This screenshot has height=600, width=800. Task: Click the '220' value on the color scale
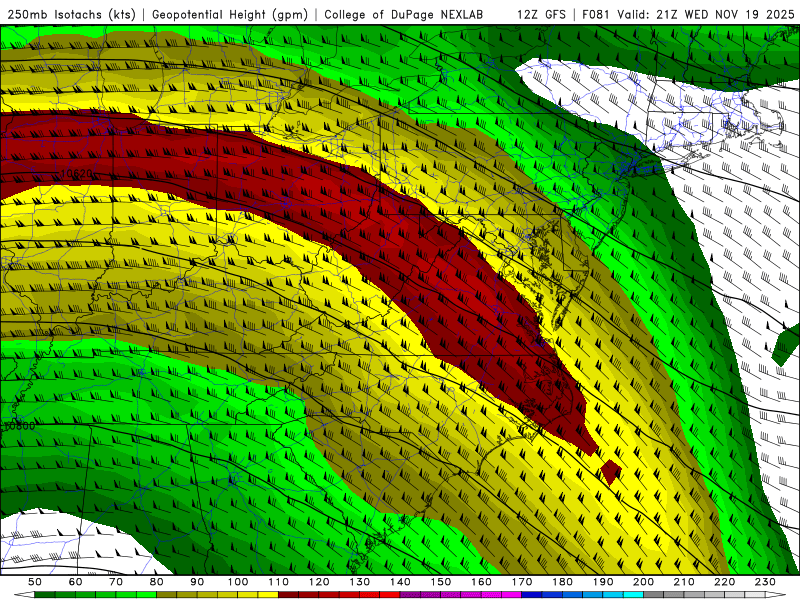(x=725, y=582)
